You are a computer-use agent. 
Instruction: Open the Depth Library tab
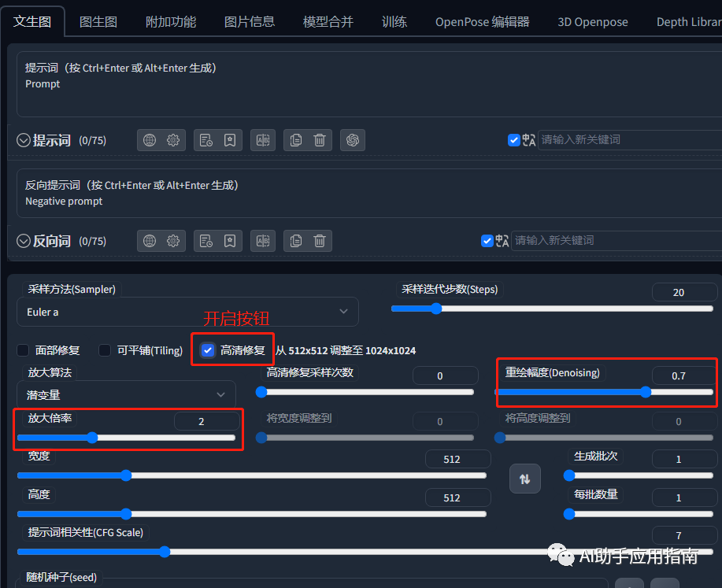click(689, 21)
